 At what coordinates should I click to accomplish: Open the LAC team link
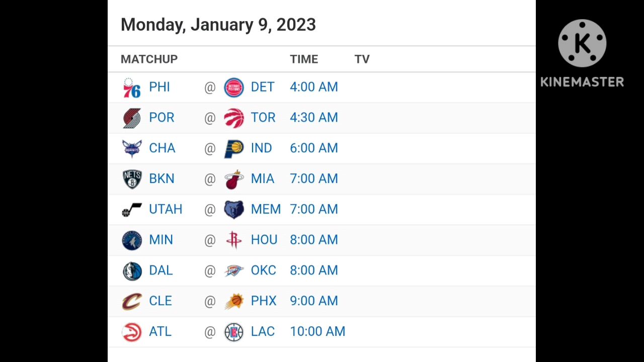pos(263,332)
